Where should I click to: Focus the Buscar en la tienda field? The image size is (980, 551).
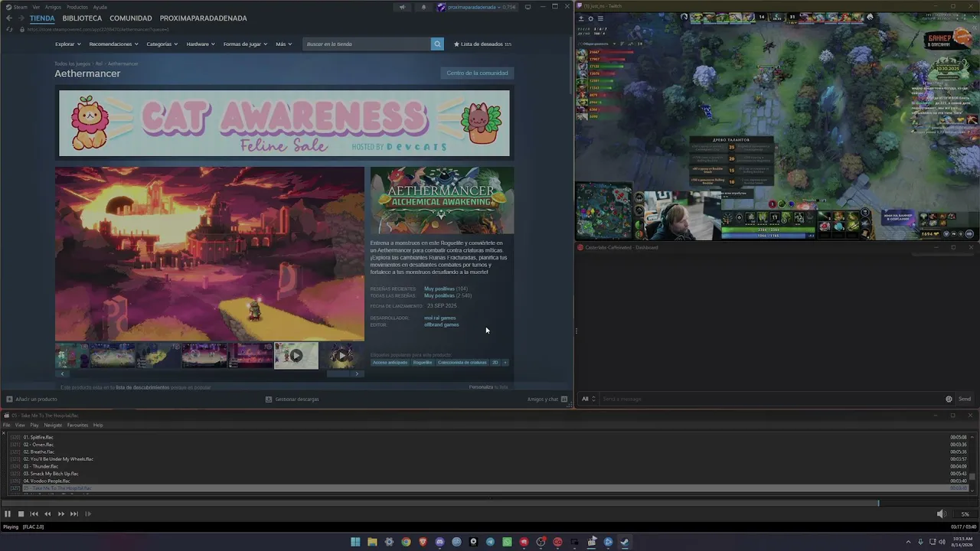(367, 44)
